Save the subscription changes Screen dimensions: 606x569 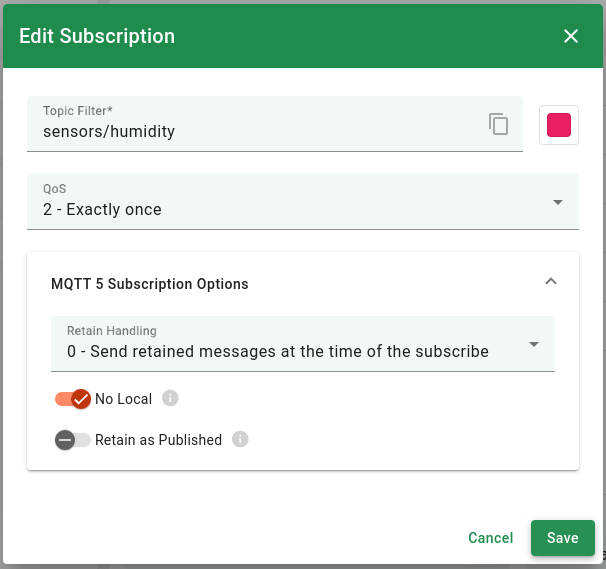pyautogui.click(x=562, y=538)
